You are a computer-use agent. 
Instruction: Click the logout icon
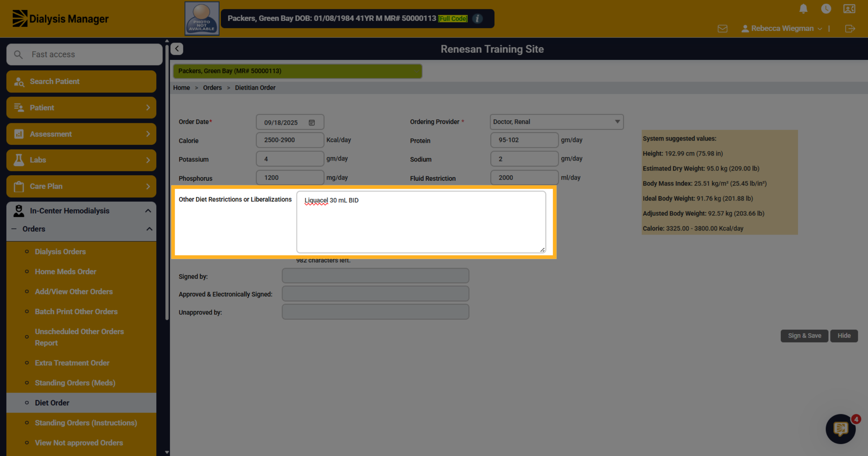[850, 29]
